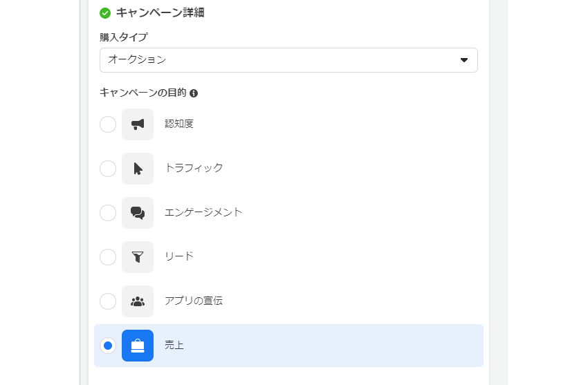
Task: Choose the リード radio button
Action: (108, 257)
